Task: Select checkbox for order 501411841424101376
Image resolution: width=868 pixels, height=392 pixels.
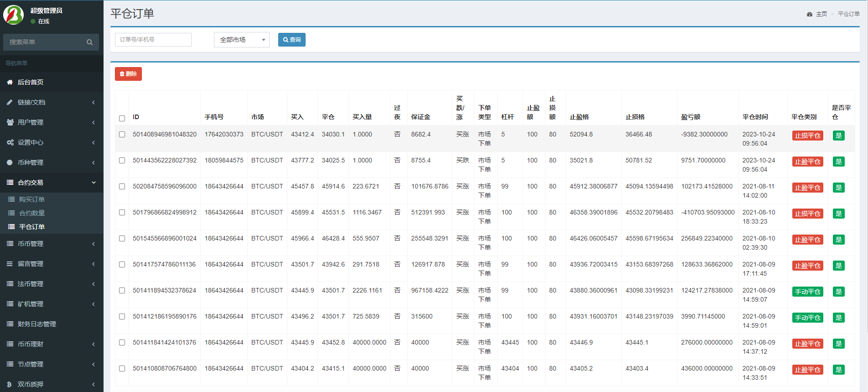Action: coord(122,342)
